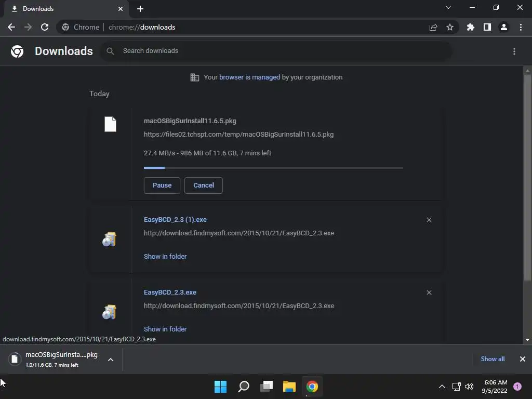Click the macOSBigSurInstall11.6.5.pkg file icon
The height and width of the screenshot is (399, 532).
pyautogui.click(x=110, y=124)
